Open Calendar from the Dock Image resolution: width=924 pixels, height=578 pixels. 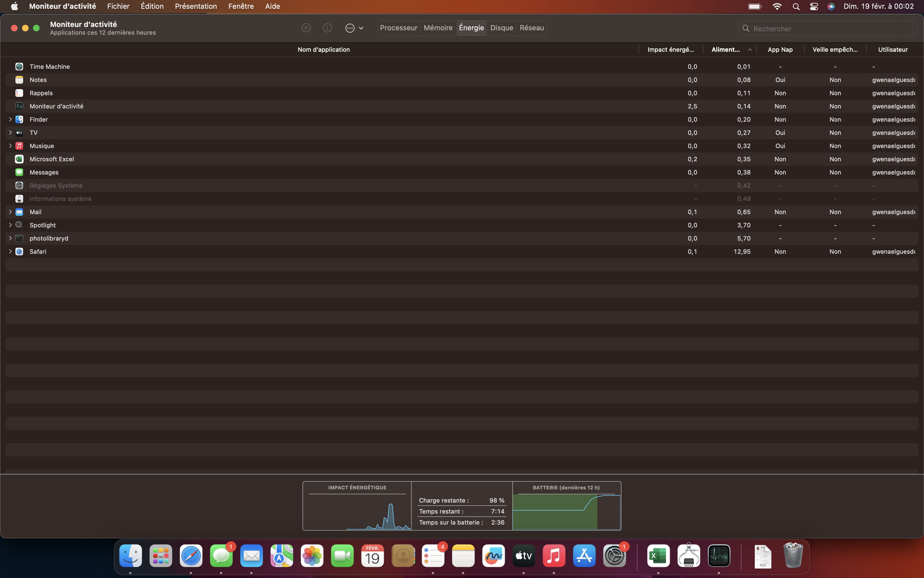[x=372, y=555]
